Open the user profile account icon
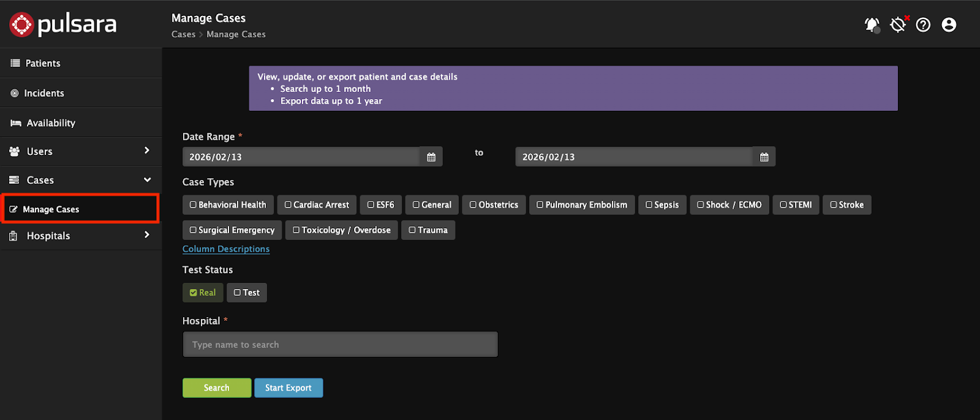The width and height of the screenshot is (980, 420). coord(949,24)
